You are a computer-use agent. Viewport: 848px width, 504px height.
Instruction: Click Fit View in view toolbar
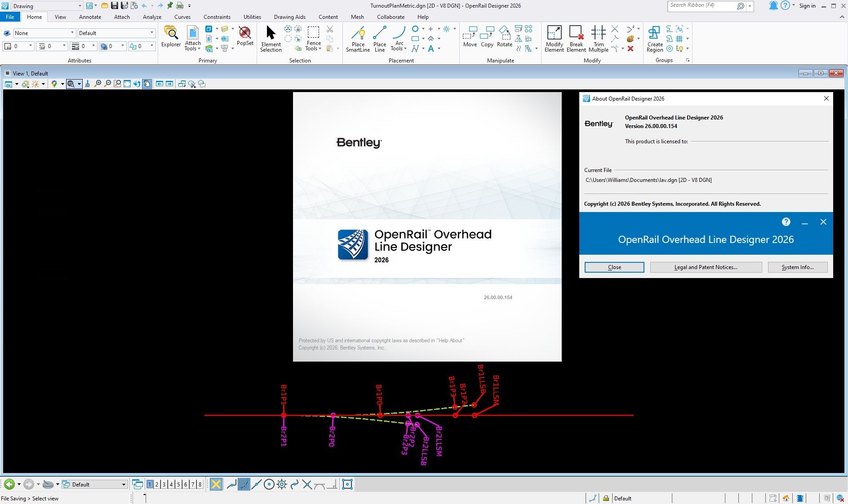pos(127,84)
